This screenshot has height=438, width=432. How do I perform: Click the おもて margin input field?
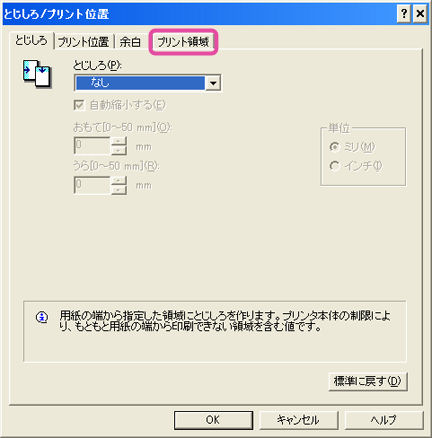click(x=92, y=146)
